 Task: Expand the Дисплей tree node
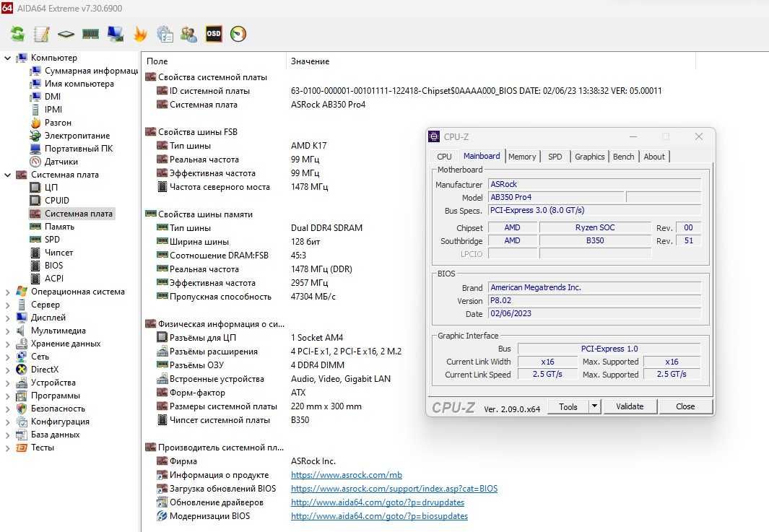[7, 318]
